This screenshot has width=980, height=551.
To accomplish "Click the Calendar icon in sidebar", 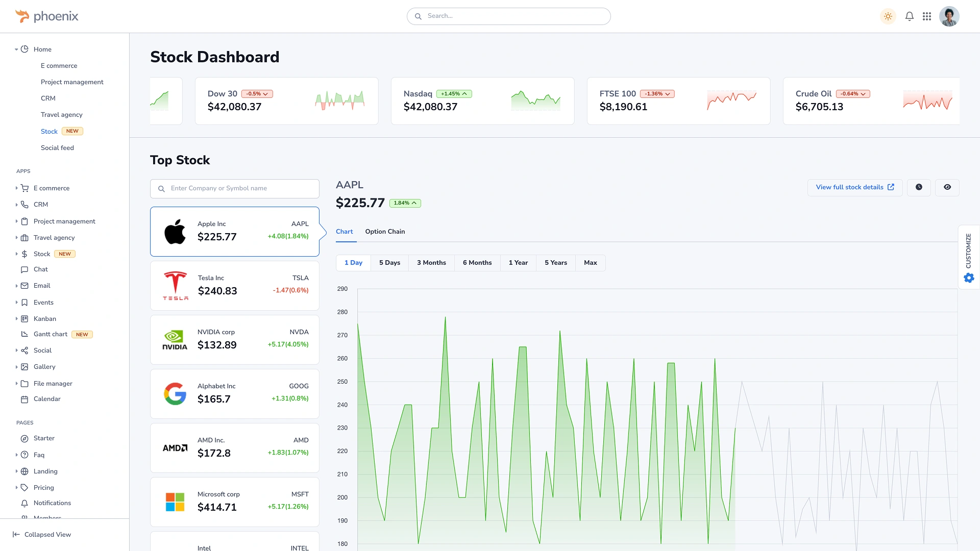I will [24, 399].
